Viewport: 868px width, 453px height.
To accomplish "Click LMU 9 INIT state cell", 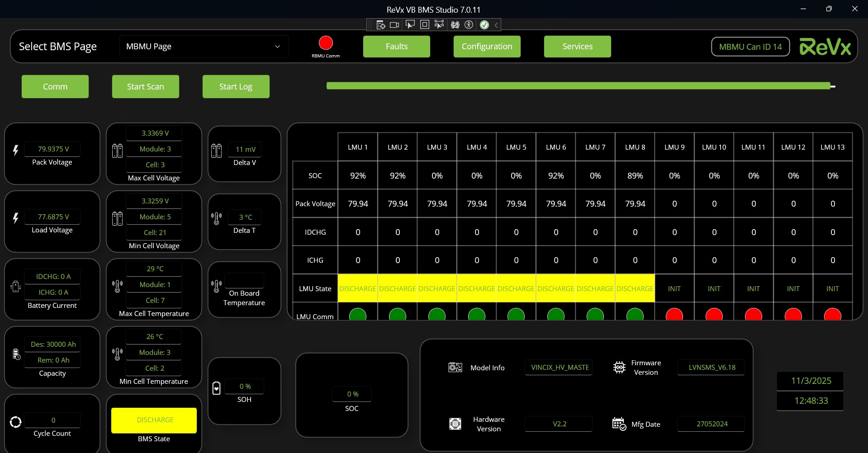I will (x=674, y=288).
